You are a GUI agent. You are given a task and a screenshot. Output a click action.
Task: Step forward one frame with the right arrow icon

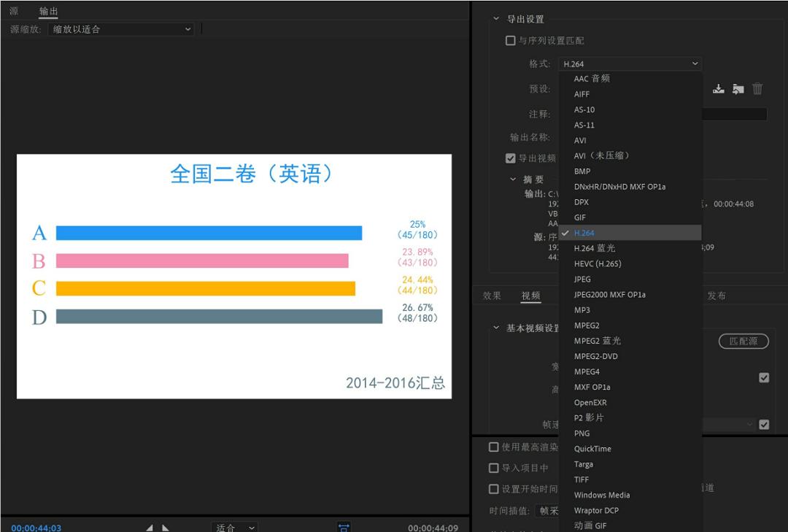165,526
